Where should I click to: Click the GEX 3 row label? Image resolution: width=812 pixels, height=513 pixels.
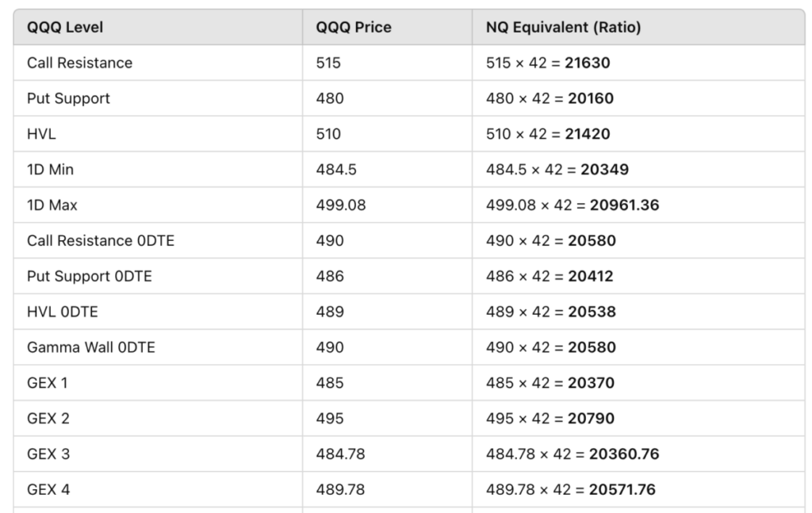point(48,454)
